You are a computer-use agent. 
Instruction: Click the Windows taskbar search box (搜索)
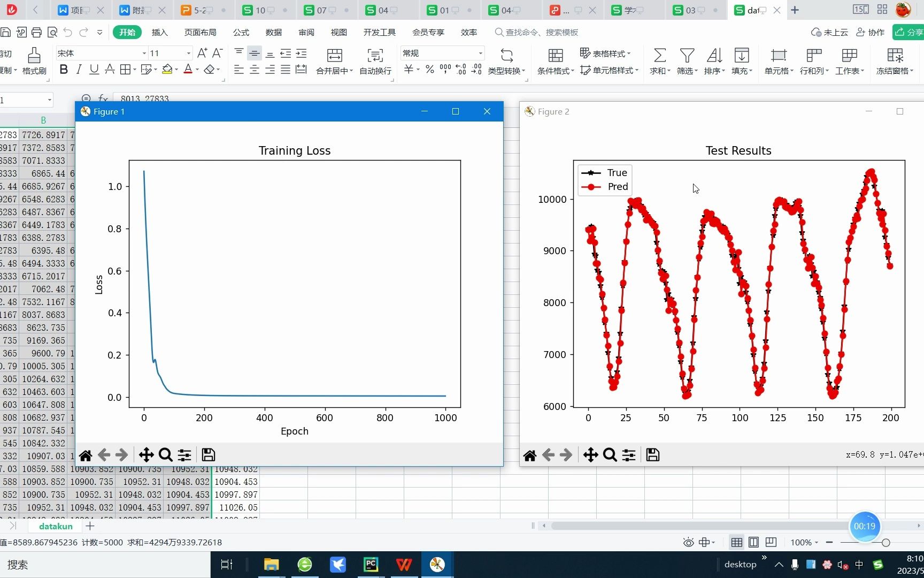tap(105, 565)
